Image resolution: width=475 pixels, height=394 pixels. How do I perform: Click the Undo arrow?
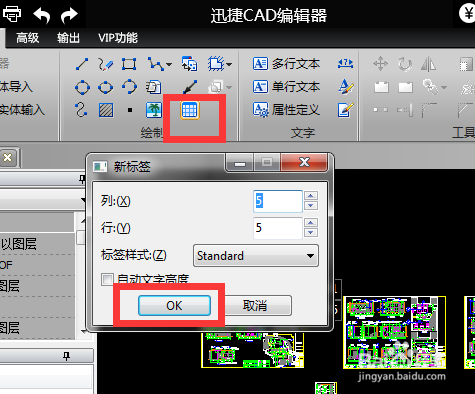[42, 15]
